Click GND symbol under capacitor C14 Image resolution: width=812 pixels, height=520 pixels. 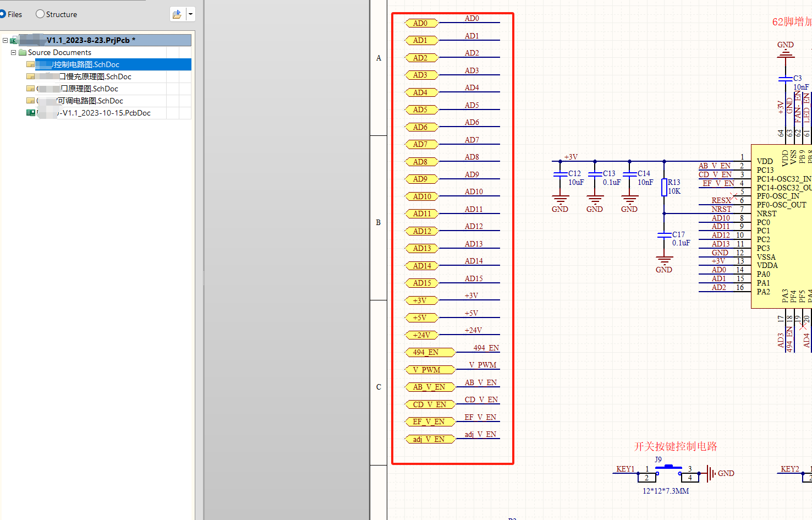tap(629, 205)
